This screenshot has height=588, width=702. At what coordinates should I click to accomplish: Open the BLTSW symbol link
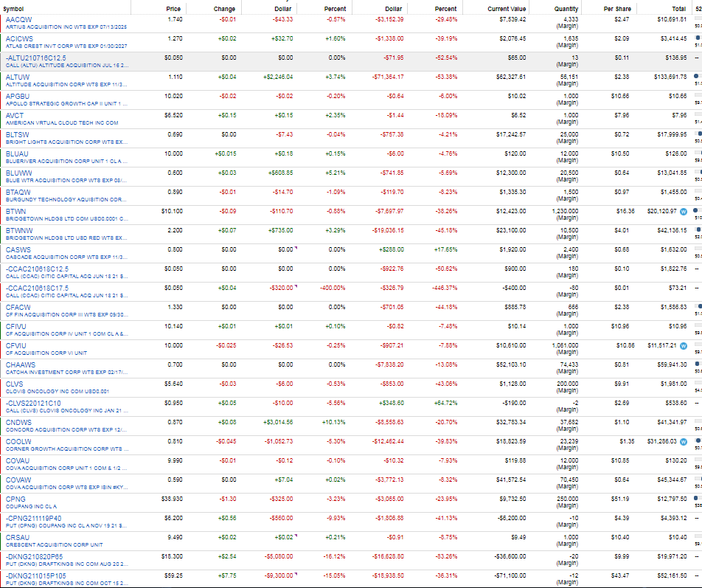(18, 135)
